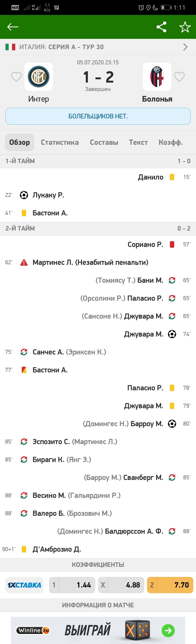Open the Коэфф. tab
This screenshot has height=644, width=196.
click(171, 142)
